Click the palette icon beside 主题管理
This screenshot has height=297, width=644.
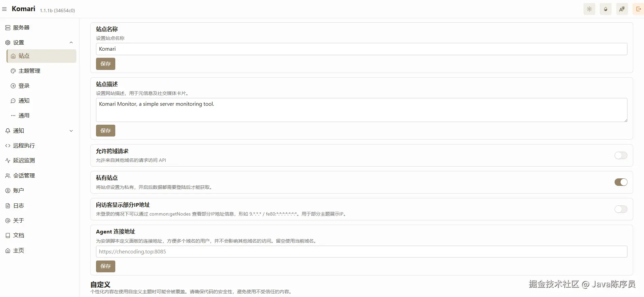(x=13, y=71)
